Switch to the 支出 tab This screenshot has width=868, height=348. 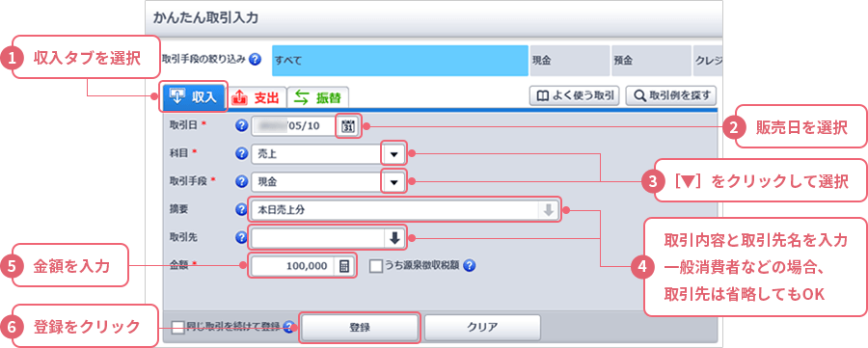(x=258, y=98)
